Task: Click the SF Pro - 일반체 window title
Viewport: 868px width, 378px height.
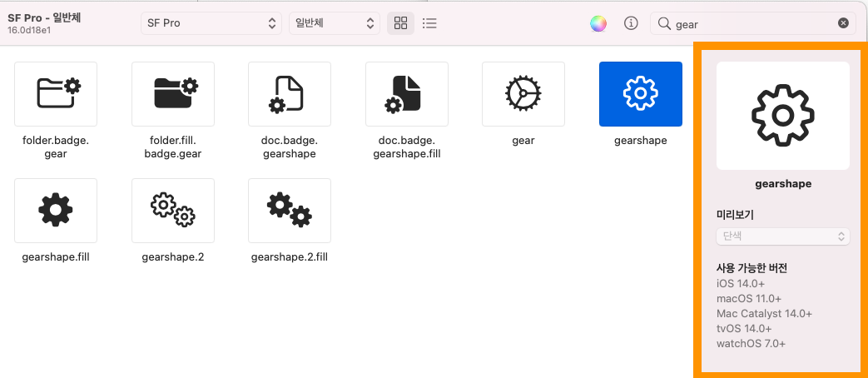Action: (x=44, y=17)
